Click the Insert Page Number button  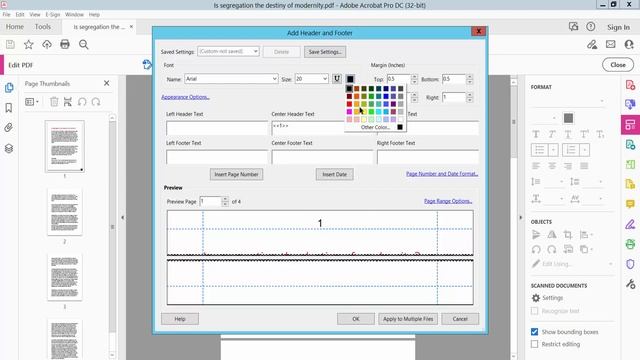[x=236, y=174]
